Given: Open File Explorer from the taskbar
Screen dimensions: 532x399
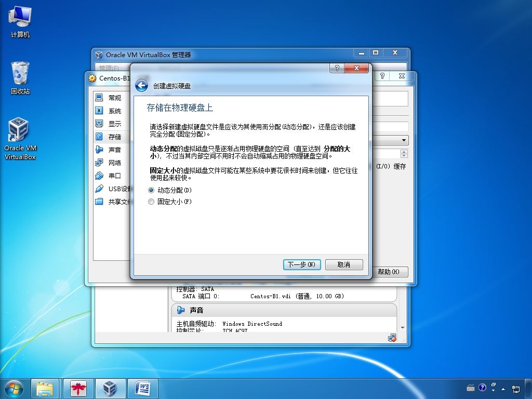Looking at the screenshot, I should 45,389.
